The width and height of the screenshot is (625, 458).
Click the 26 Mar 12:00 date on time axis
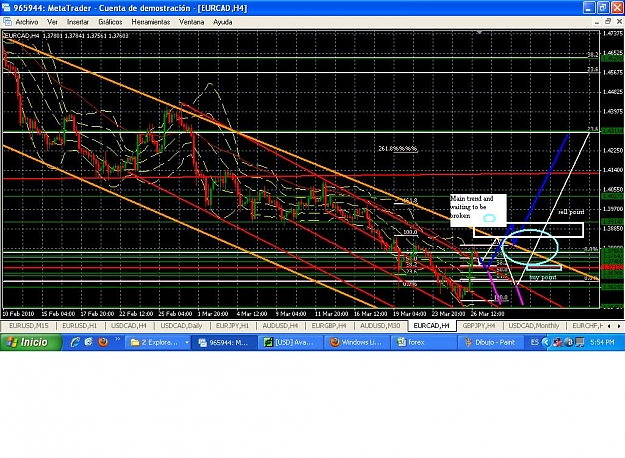(487, 314)
